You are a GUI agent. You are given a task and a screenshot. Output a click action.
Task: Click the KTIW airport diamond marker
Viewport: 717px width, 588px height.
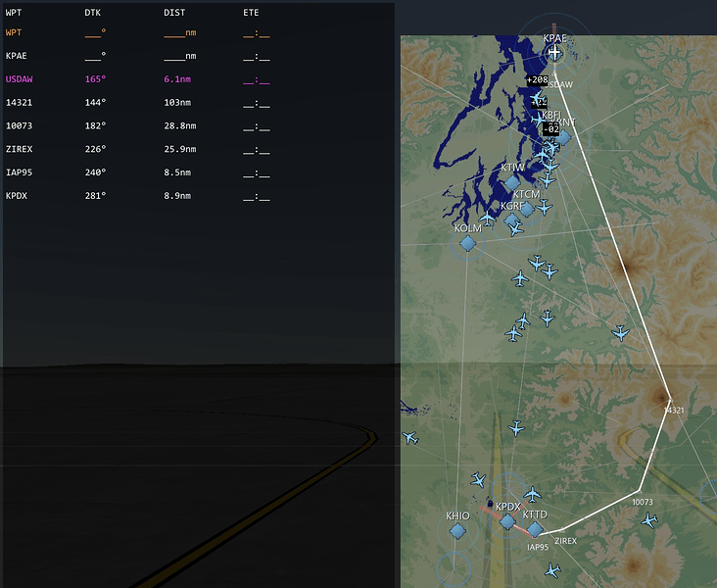(x=512, y=183)
